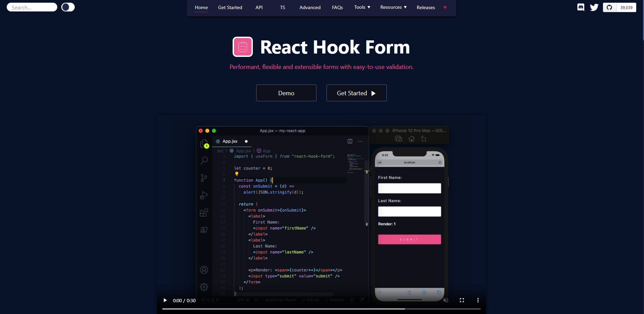Open the GitHub repository icon
The height and width of the screenshot is (314, 644).
click(609, 7)
